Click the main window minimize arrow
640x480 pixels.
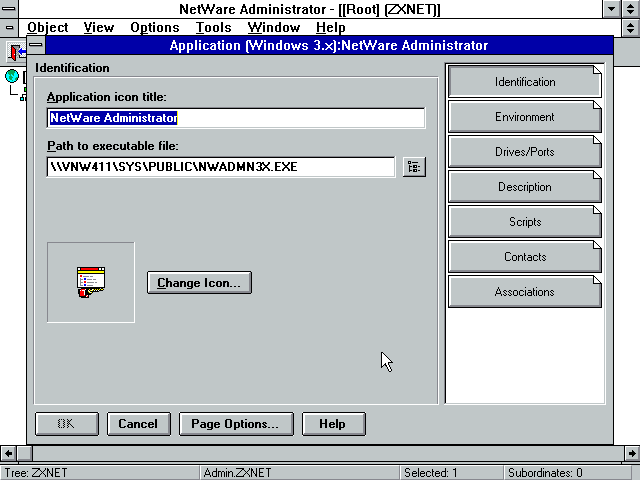coord(611,9)
